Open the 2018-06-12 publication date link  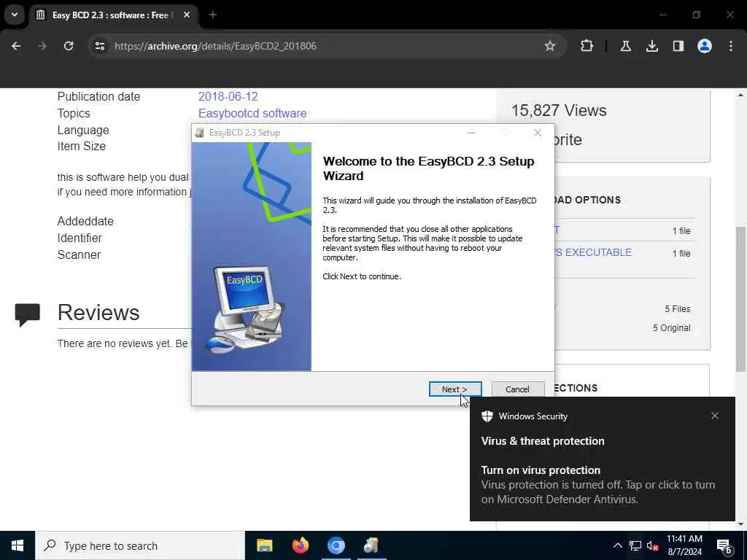pos(228,97)
